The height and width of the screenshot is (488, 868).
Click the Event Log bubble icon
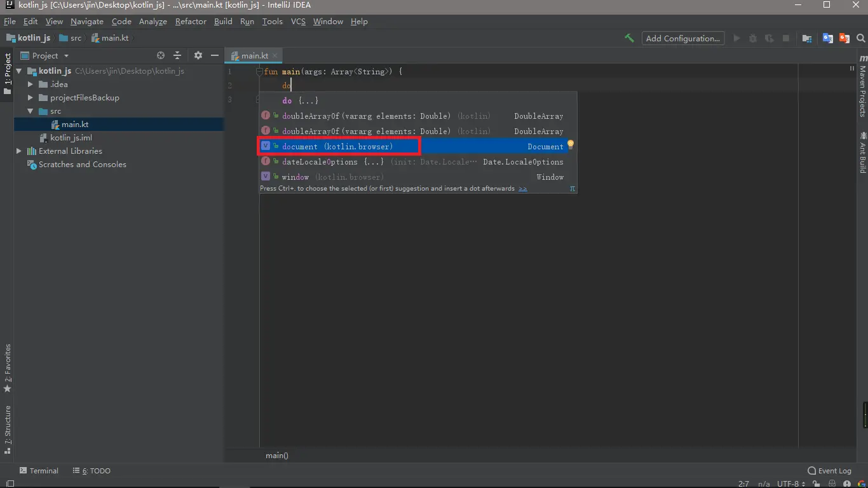pos(811,471)
